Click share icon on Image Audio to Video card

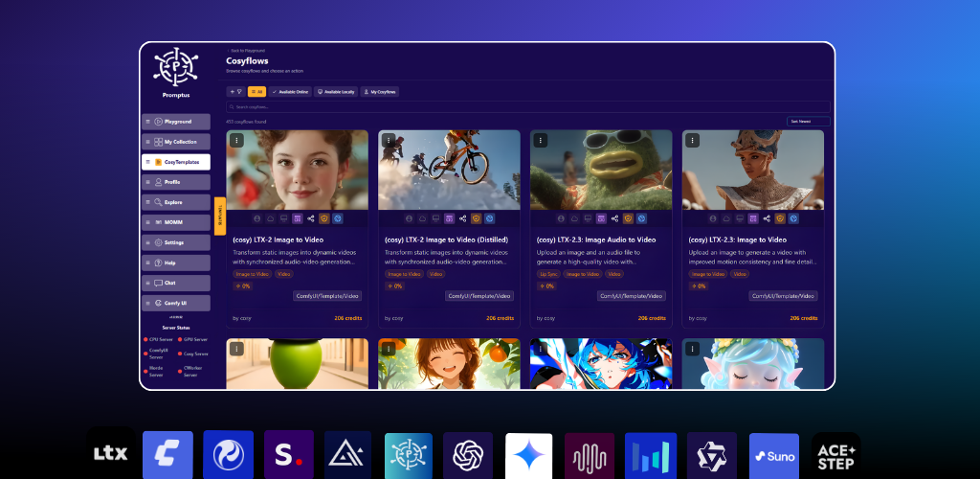614,218
